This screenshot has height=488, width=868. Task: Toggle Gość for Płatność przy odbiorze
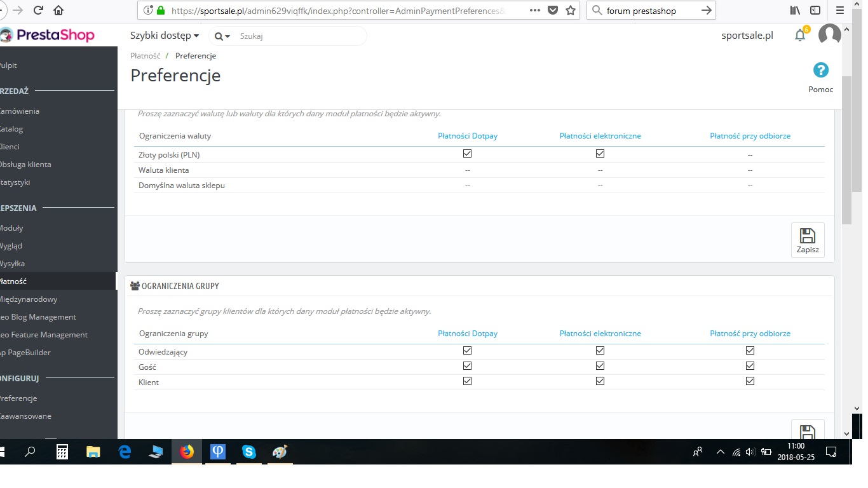tap(750, 366)
